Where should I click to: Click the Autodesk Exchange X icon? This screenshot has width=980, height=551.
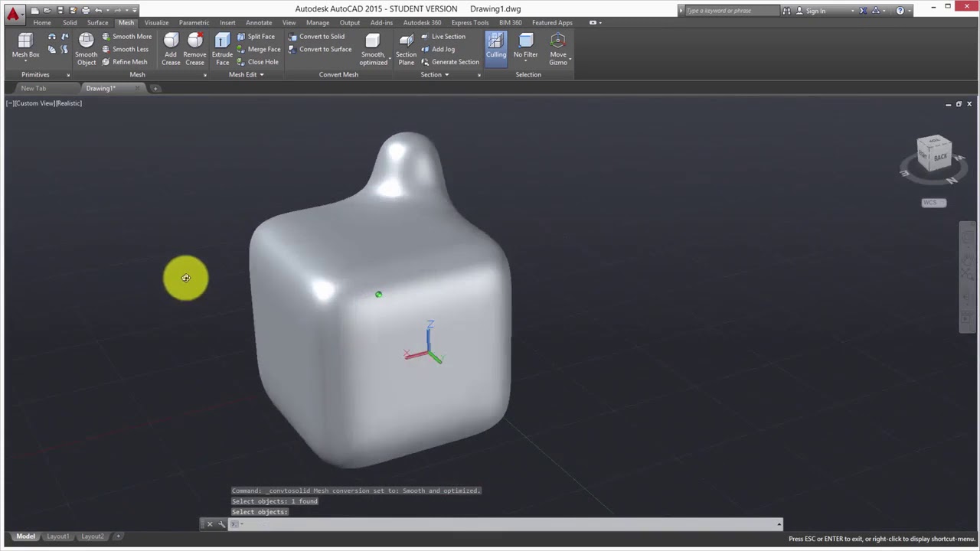(863, 11)
